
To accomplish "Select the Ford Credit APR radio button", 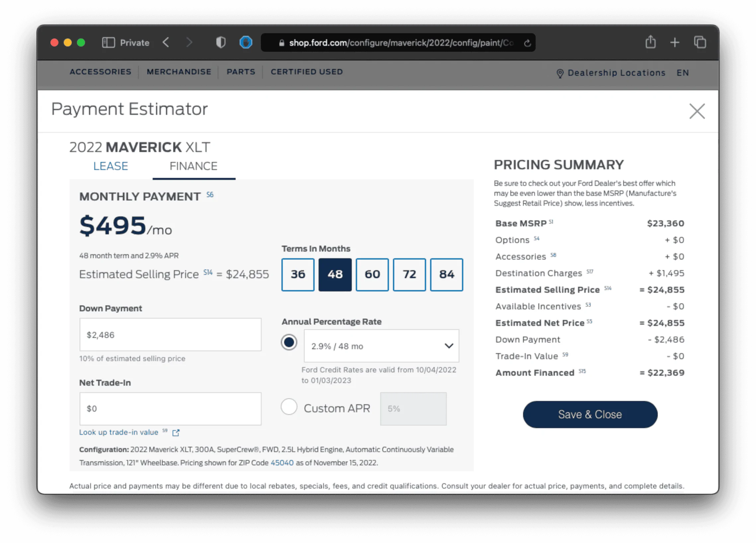I will pos(289,342).
